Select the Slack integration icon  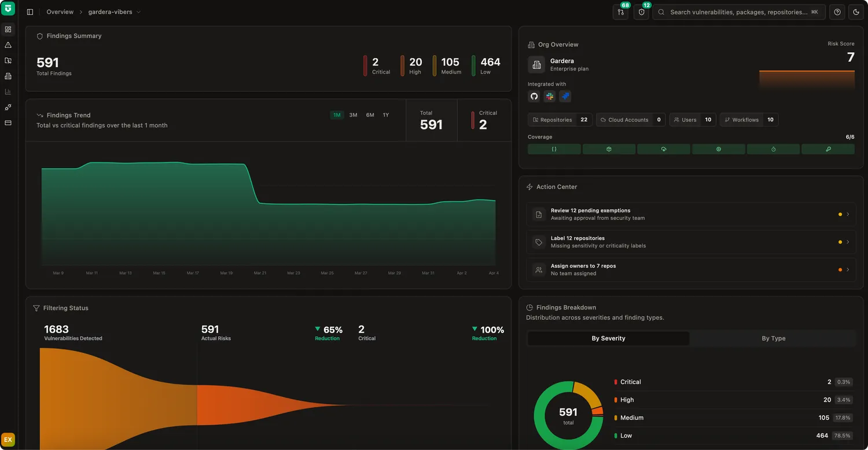click(549, 96)
